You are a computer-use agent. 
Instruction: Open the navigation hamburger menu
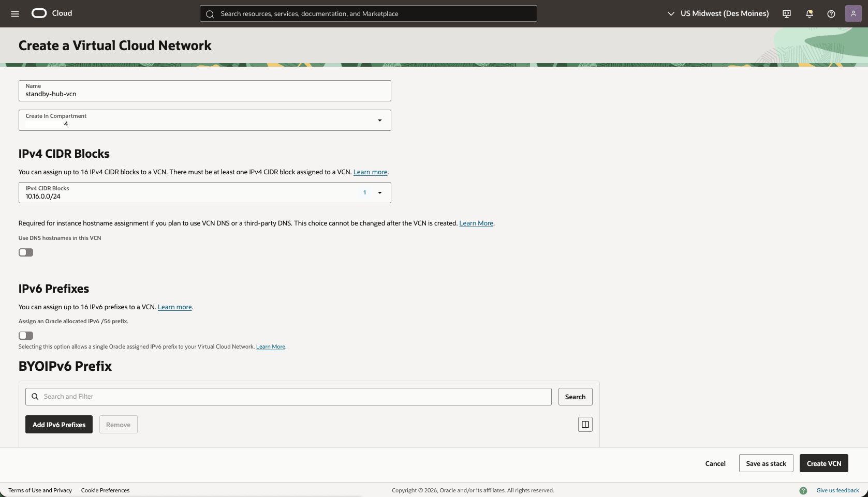(x=14, y=13)
